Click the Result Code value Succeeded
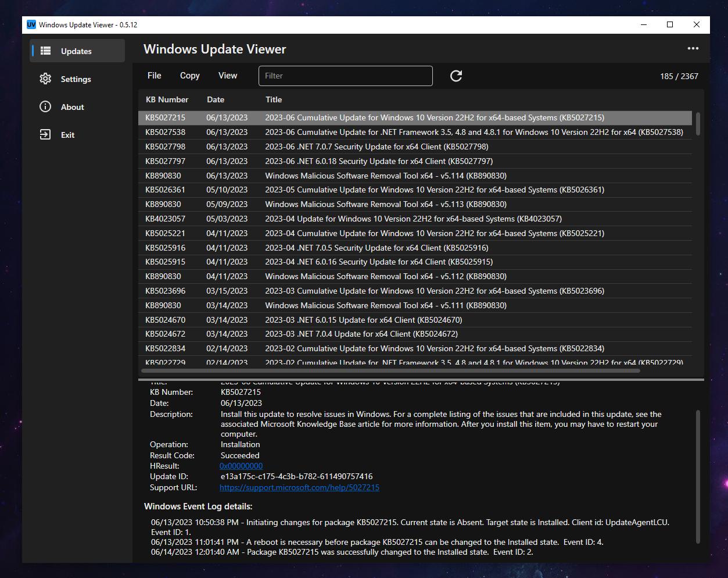The width and height of the screenshot is (728, 578). pos(240,455)
